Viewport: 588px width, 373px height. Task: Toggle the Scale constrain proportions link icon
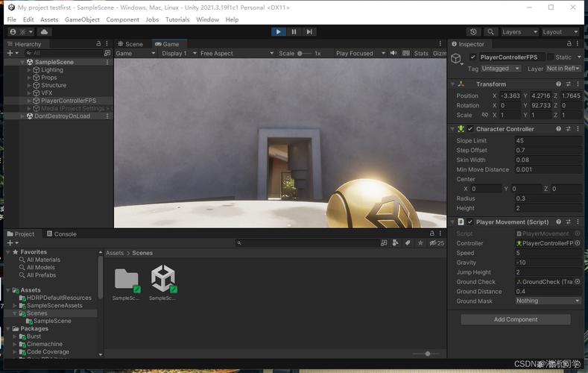tap(485, 115)
